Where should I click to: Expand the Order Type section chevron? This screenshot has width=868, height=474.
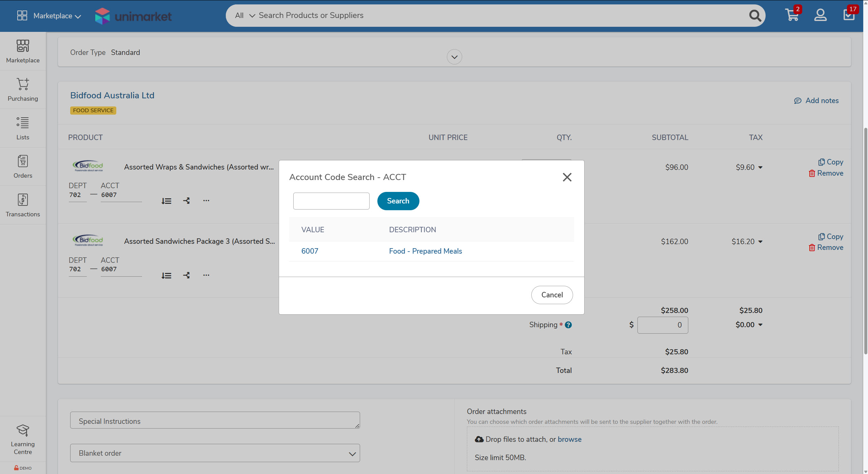tap(454, 57)
